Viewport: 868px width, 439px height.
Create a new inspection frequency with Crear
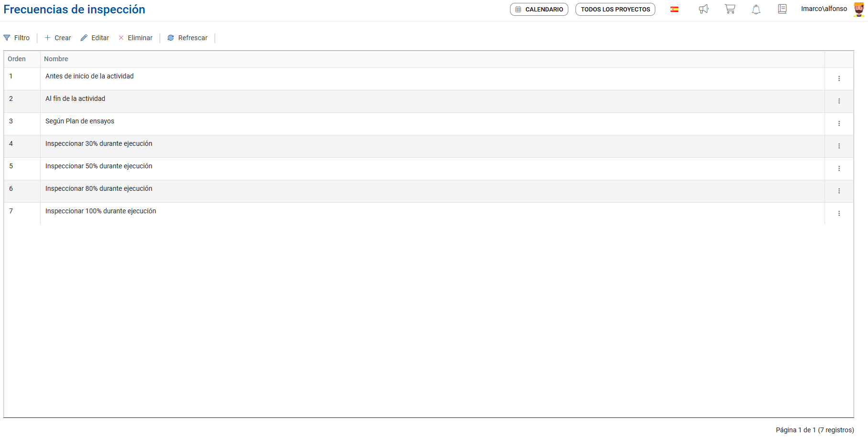coord(58,38)
